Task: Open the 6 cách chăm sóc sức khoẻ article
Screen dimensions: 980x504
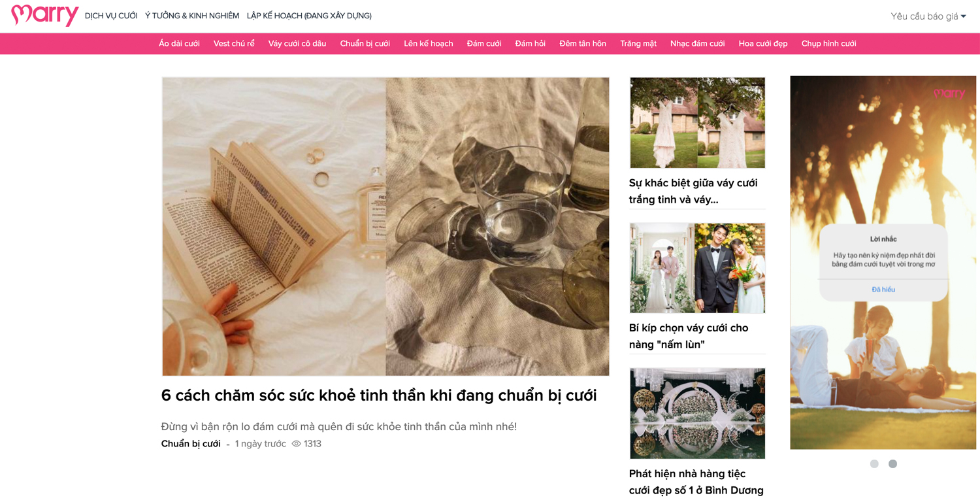Action: 379,395
